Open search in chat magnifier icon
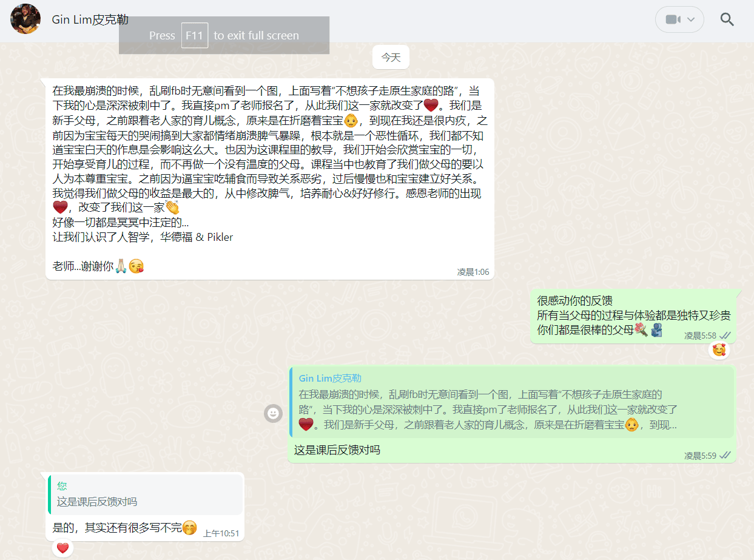Viewport: 754px width, 560px height. [727, 19]
